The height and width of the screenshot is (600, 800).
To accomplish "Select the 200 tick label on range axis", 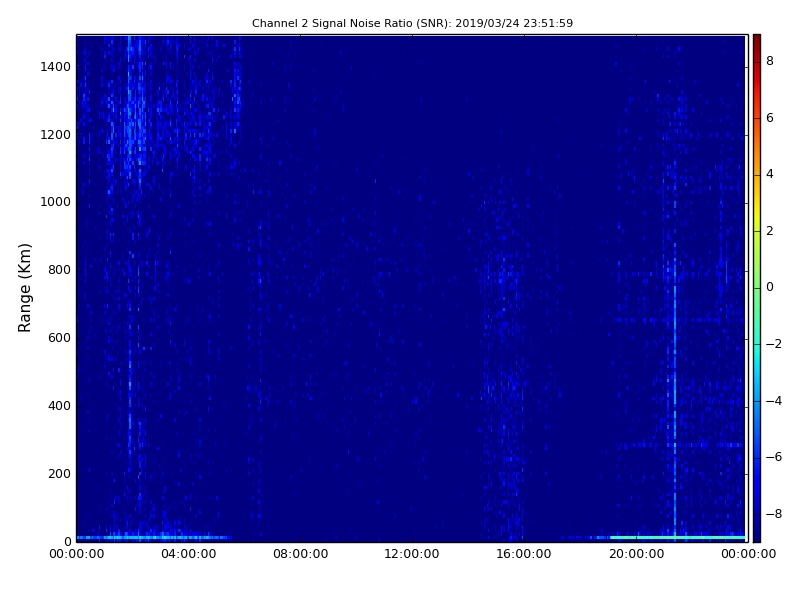I will pyautogui.click(x=59, y=473).
